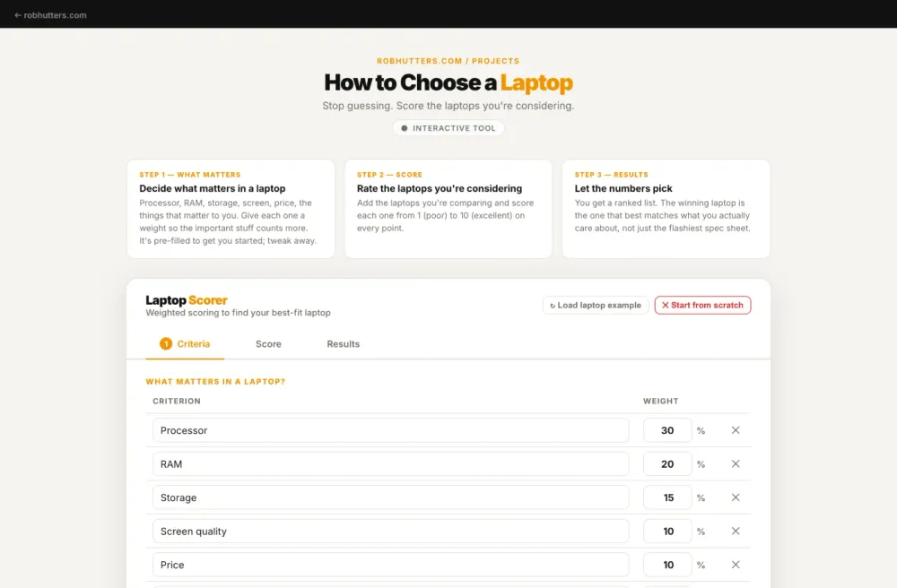897x588 pixels.
Task: Click the Processor criterion name field
Action: [391, 430]
